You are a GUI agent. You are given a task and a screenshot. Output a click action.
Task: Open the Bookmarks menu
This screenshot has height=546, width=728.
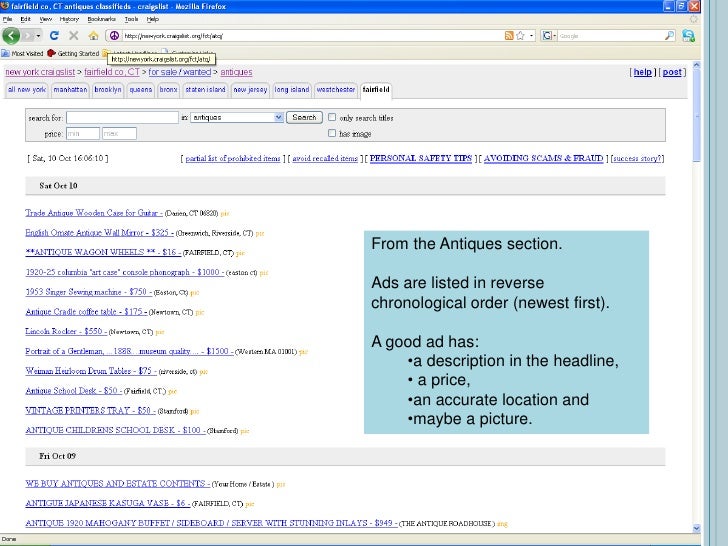pos(102,19)
